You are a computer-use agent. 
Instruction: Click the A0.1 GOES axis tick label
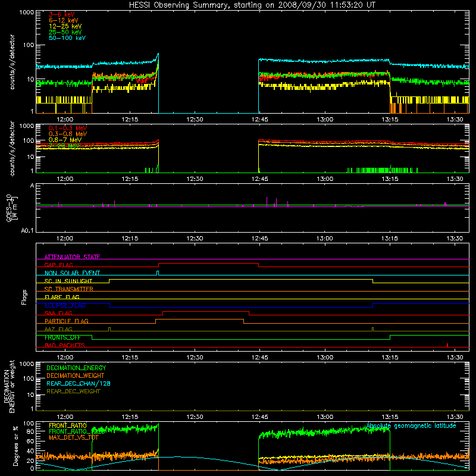click(27, 231)
